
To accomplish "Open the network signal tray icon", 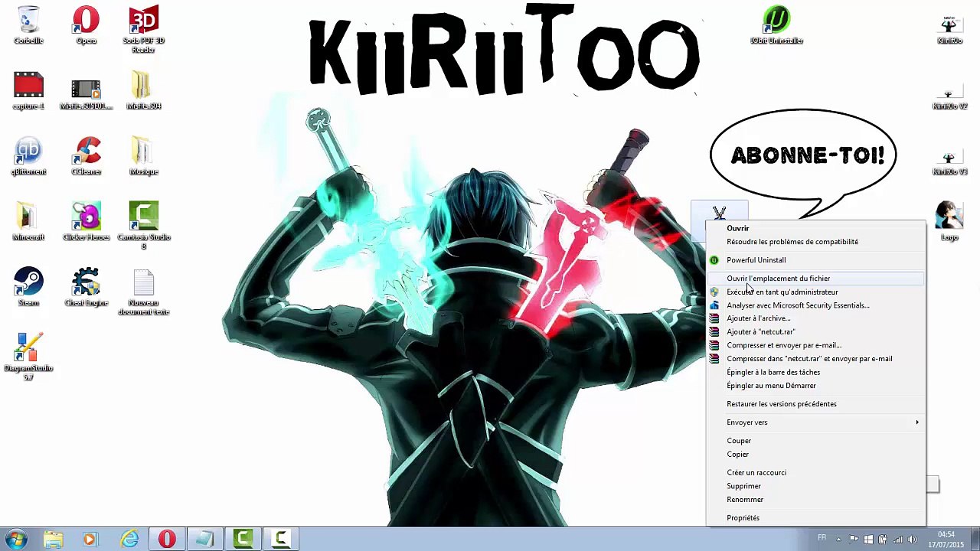I will point(897,540).
